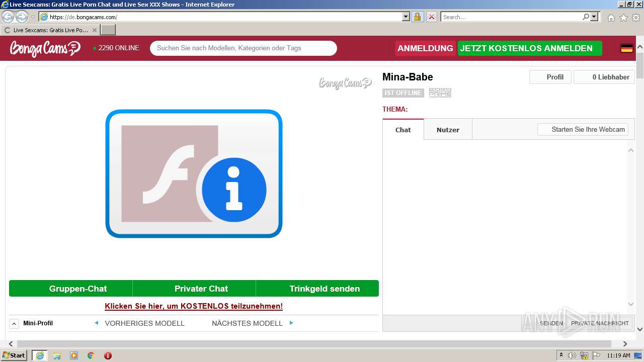Image resolution: width=644 pixels, height=362 pixels.
Task: Click the security lock icon in address bar
Action: 417,17
